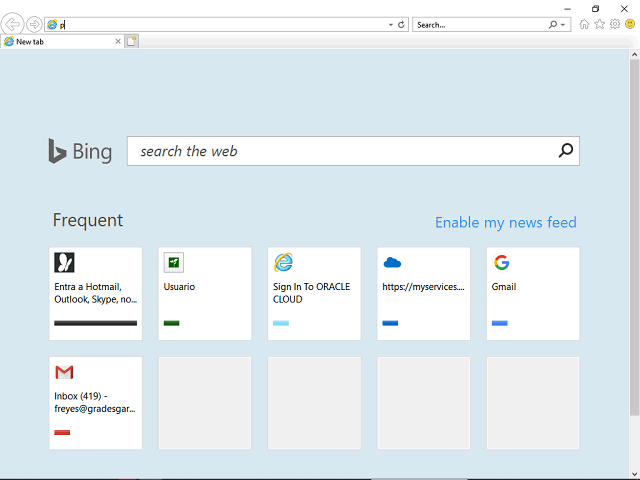Click the smiley feedback icon

click(x=630, y=24)
